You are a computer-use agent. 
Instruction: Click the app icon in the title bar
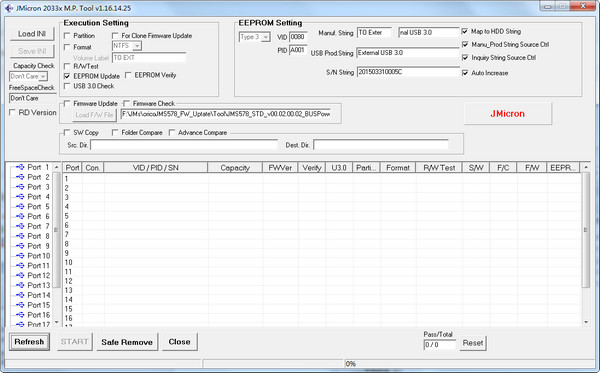tap(9, 8)
